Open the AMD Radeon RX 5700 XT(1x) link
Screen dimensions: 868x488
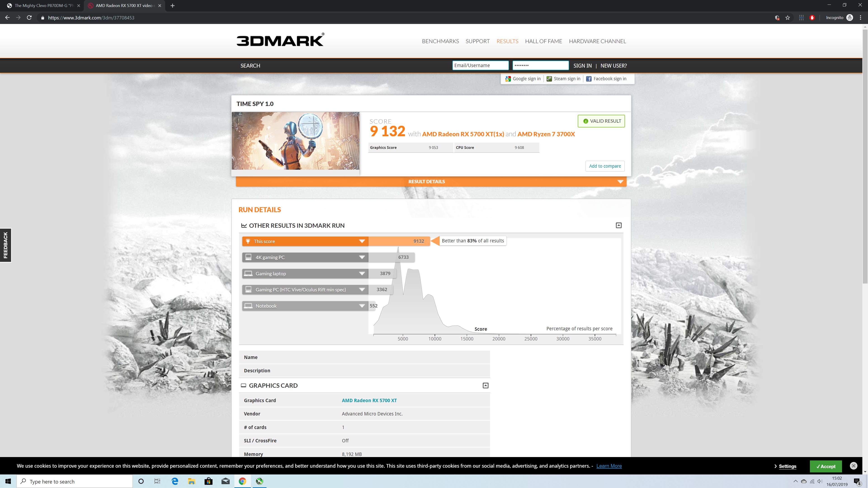(463, 134)
